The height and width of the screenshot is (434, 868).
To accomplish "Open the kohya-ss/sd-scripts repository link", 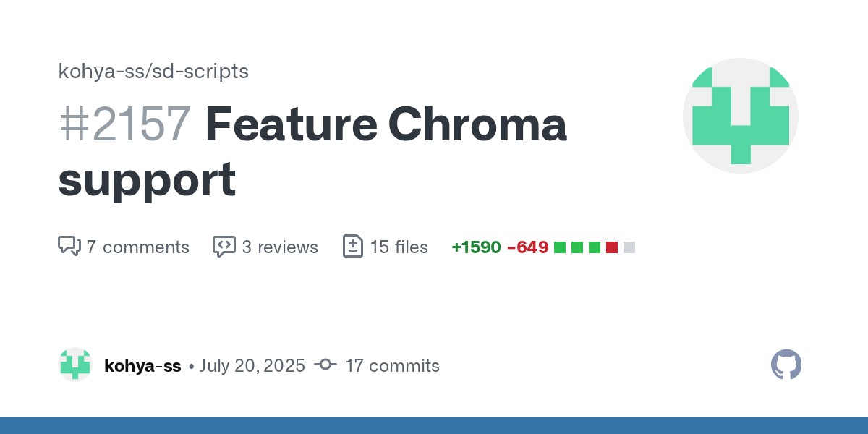I will click(x=153, y=71).
